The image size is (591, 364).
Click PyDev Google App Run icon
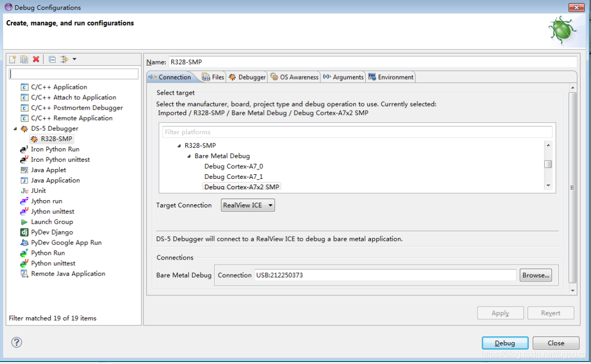24,243
